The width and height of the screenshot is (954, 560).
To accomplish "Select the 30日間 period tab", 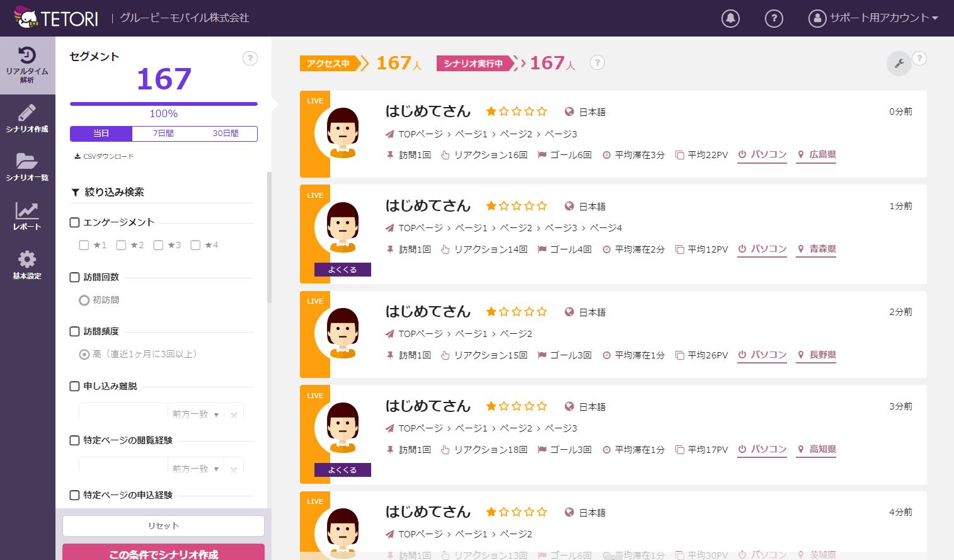I will [226, 134].
